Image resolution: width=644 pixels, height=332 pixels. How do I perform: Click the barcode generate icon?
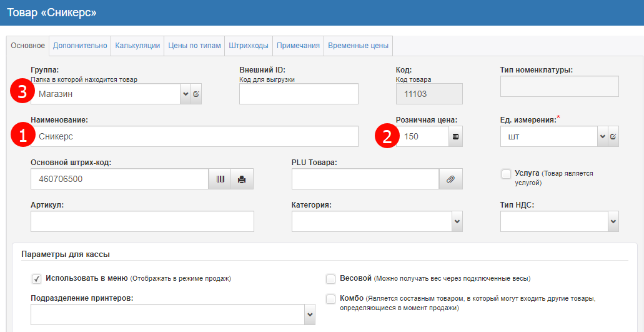click(220, 179)
